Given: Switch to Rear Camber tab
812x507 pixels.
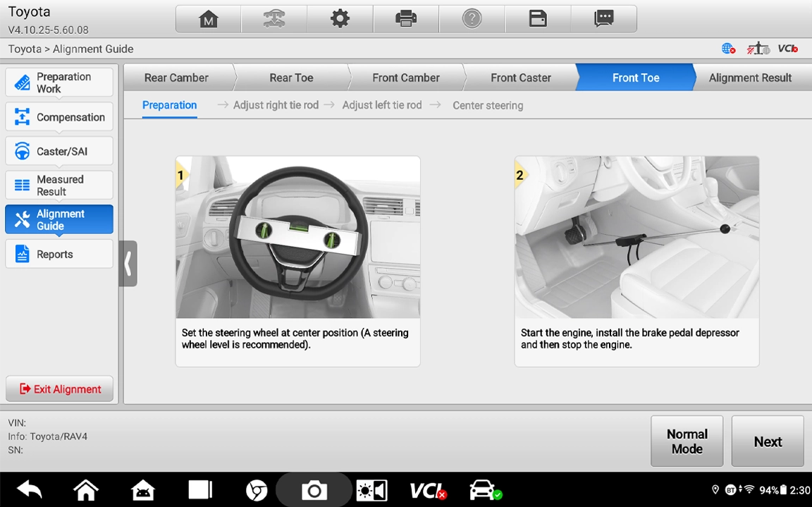Looking at the screenshot, I should click(176, 78).
